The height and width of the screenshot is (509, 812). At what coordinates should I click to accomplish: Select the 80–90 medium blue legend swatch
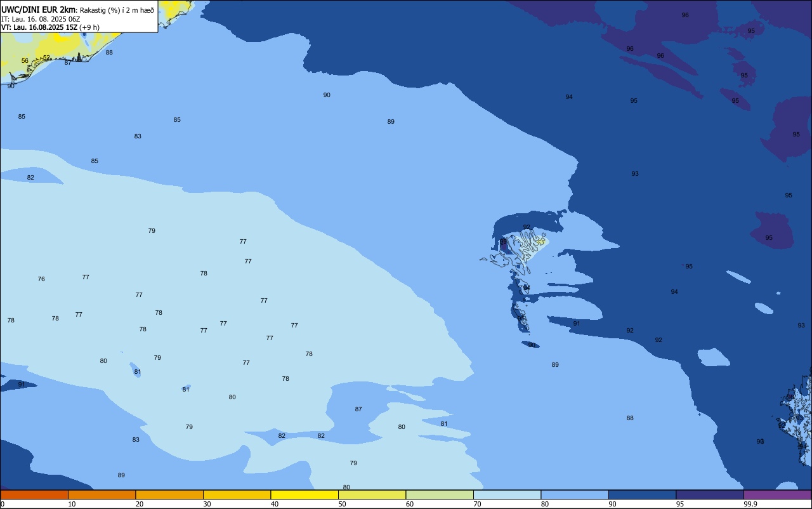point(575,495)
